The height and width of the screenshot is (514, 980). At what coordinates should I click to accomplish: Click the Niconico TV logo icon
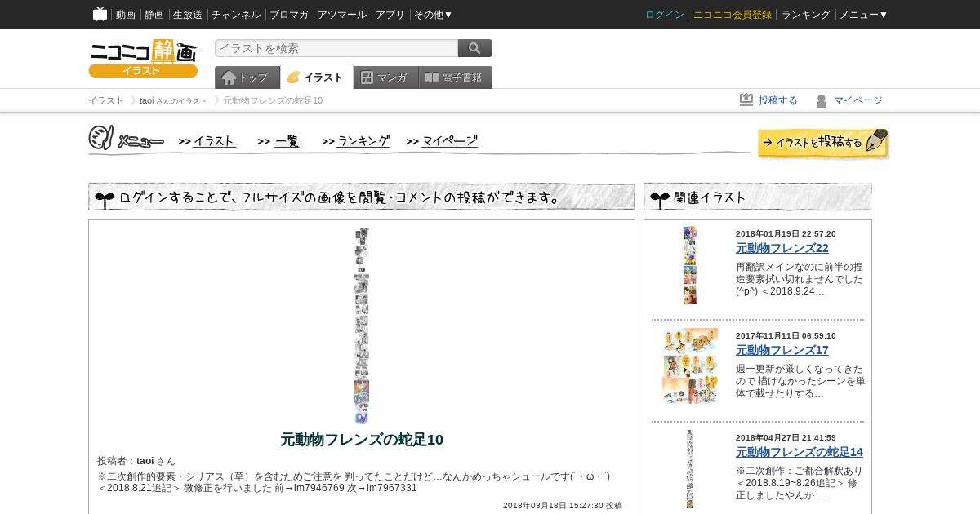click(100, 14)
